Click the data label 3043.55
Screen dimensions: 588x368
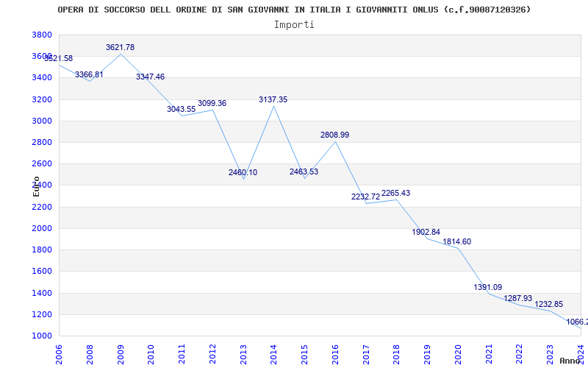[x=181, y=109]
